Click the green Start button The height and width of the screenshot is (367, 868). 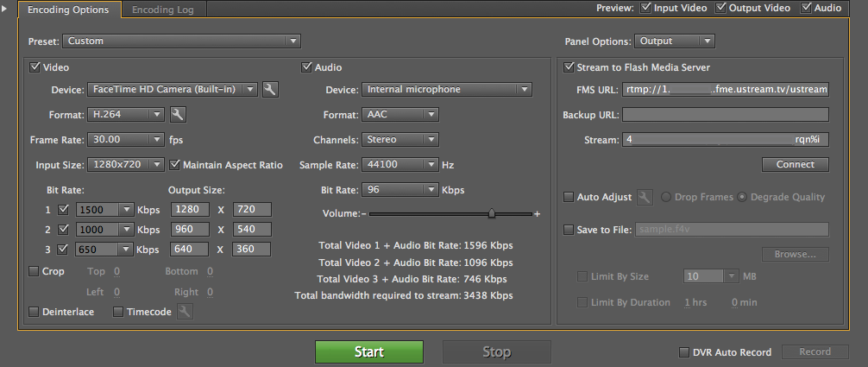(369, 352)
